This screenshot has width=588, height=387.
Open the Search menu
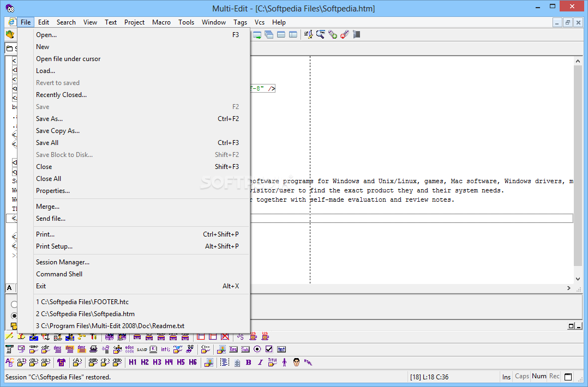point(66,22)
